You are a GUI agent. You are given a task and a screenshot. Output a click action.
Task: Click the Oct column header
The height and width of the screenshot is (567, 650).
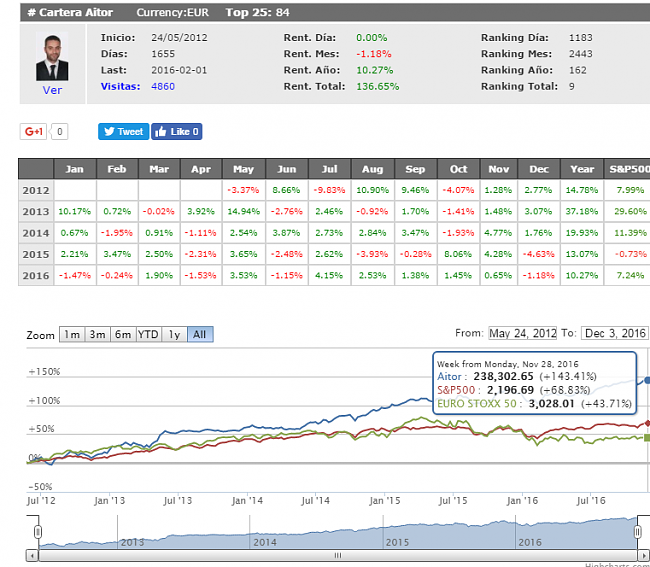point(458,169)
